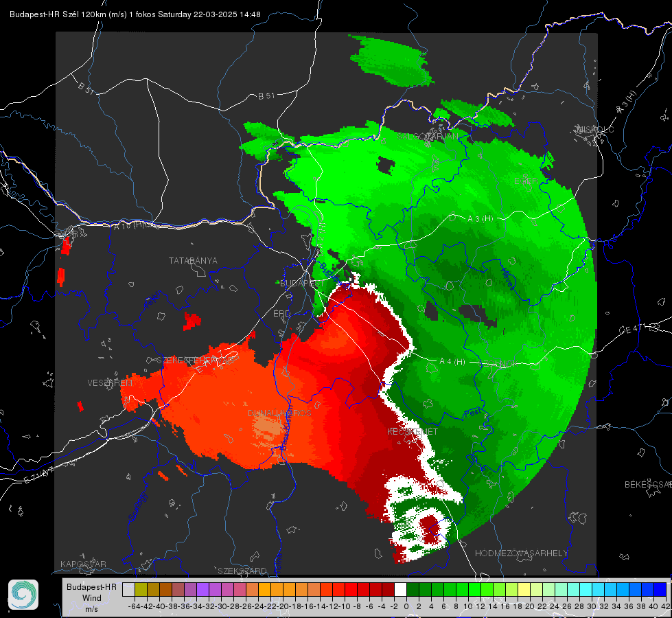
Task: Click the EGER city label
Action: click(x=525, y=181)
